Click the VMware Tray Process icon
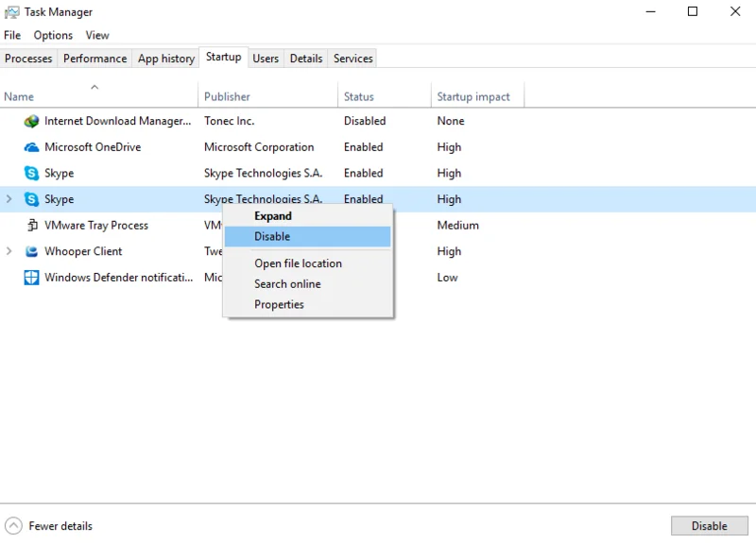 click(32, 225)
